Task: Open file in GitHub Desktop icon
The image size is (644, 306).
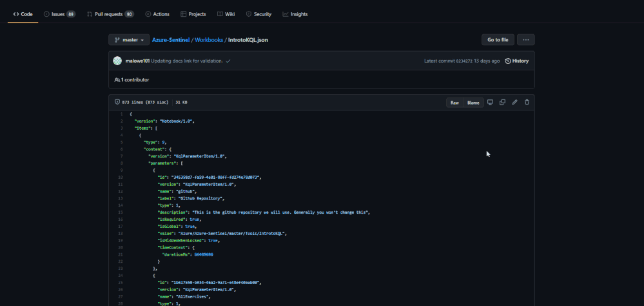Action: [490, 102]
